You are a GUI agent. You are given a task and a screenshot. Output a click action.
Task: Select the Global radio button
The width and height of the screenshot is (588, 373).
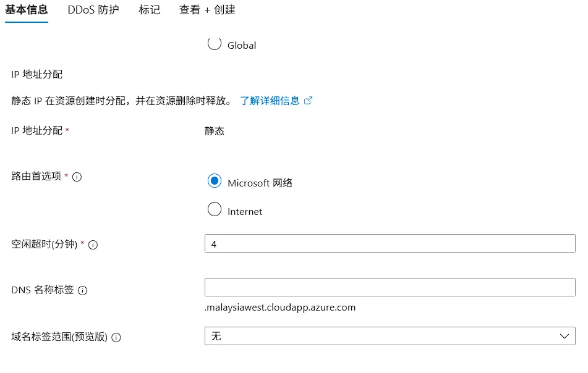click(215, 44)
